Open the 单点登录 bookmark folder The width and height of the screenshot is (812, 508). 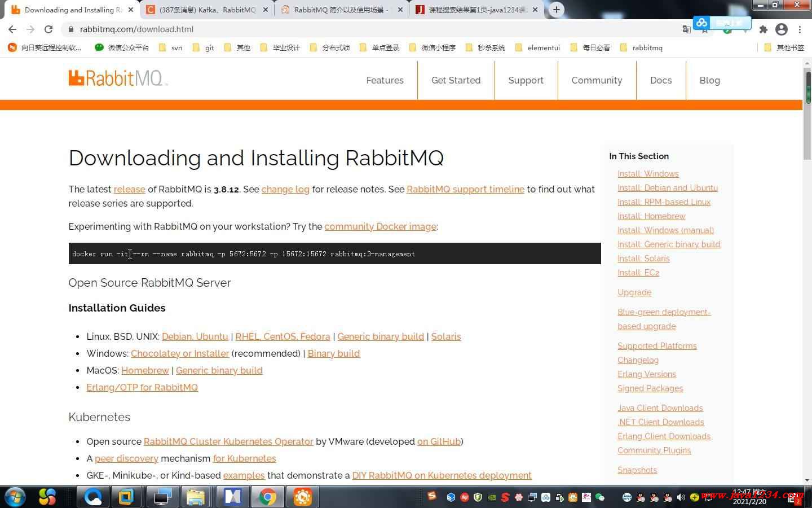[x=379, y=48]
